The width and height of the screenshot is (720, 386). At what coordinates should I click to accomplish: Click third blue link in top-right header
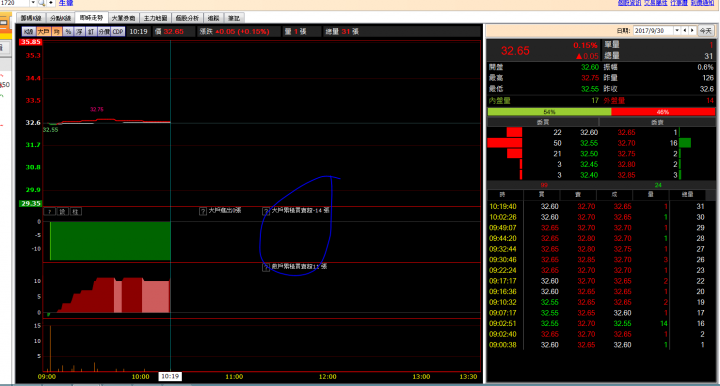[x=679, y=3]
